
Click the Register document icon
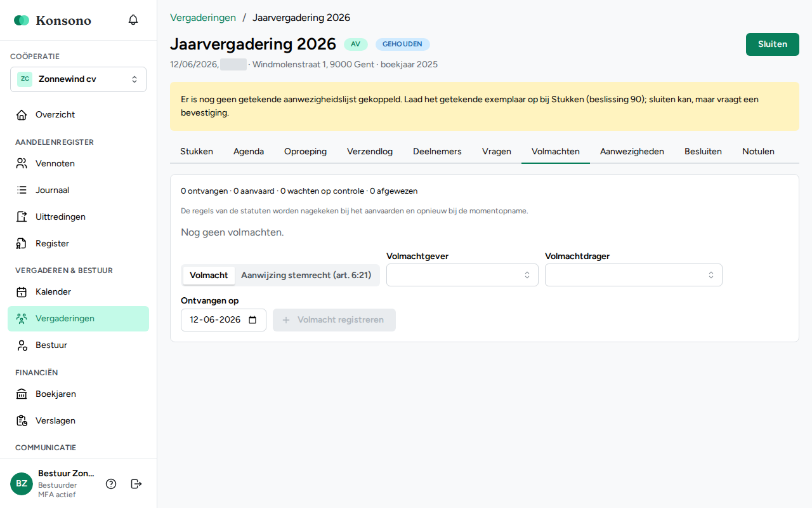(x=22, y=244)
